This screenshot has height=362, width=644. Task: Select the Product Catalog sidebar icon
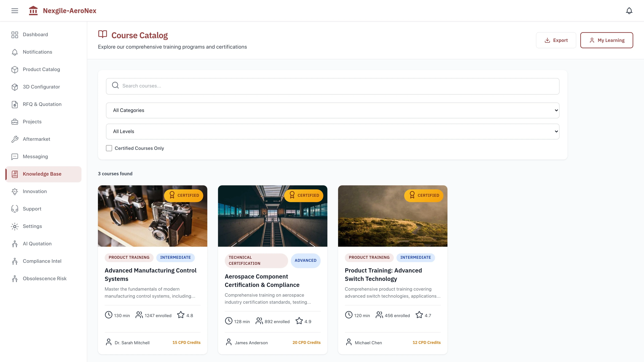point(15,69)
